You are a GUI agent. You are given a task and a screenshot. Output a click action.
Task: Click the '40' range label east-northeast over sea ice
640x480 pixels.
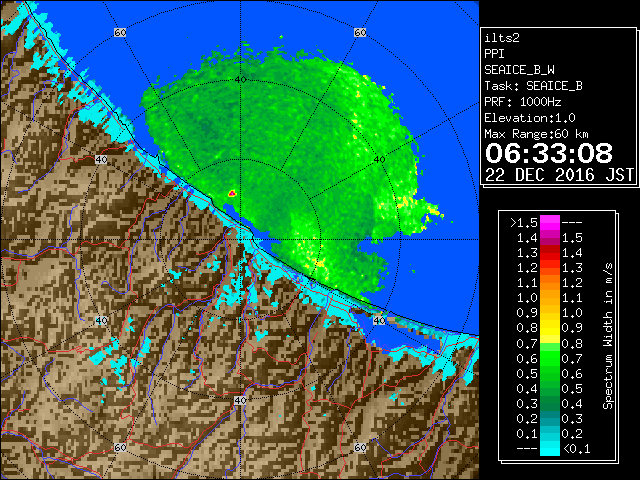(x=380, y=160)
